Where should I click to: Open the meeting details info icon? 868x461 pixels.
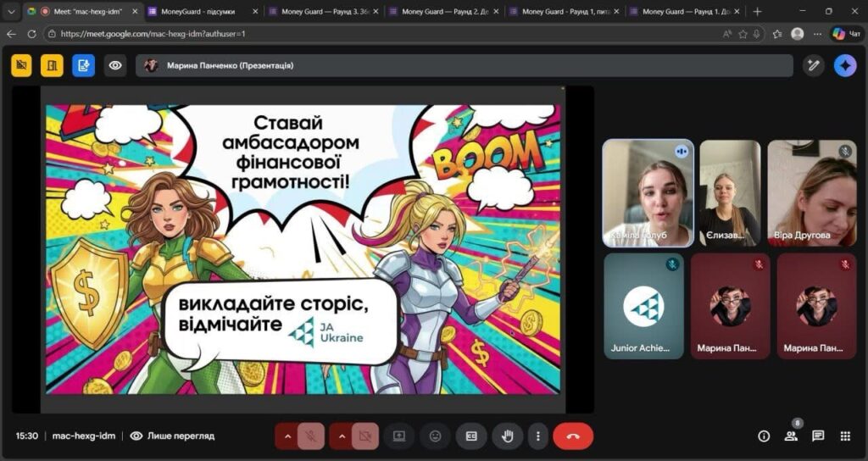point(764,436)
